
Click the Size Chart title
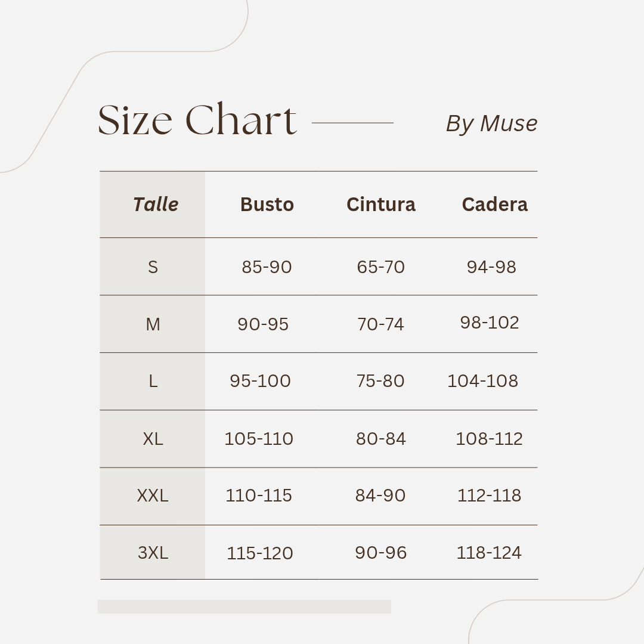(197, 120)
